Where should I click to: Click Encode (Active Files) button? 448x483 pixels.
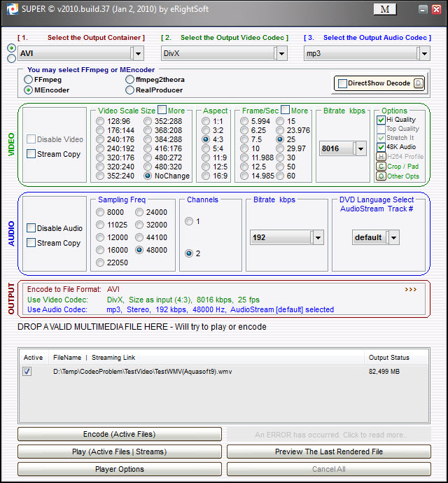(119, 434)
